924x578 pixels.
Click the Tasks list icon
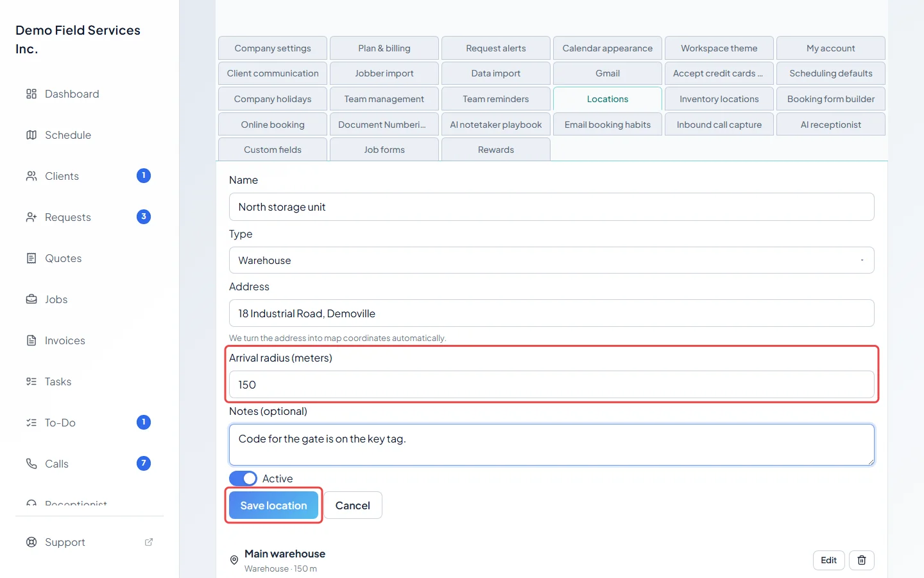coord(31,381)
